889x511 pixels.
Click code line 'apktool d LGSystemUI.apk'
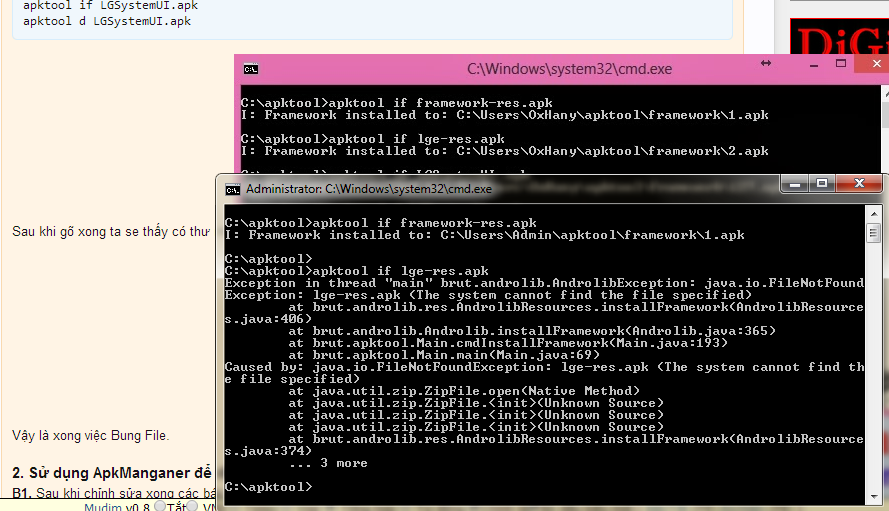pyautogui.click(x=107, y=22)
